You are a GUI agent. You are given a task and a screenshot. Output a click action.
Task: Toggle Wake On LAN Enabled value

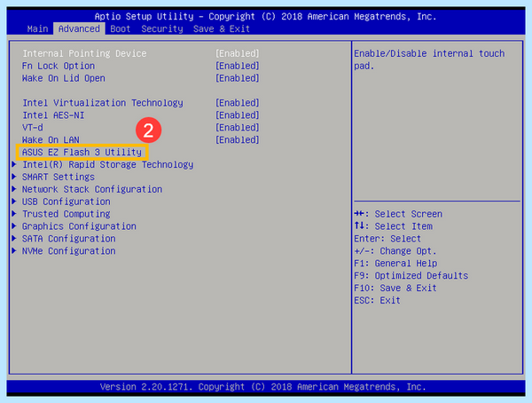pos(237,139)
